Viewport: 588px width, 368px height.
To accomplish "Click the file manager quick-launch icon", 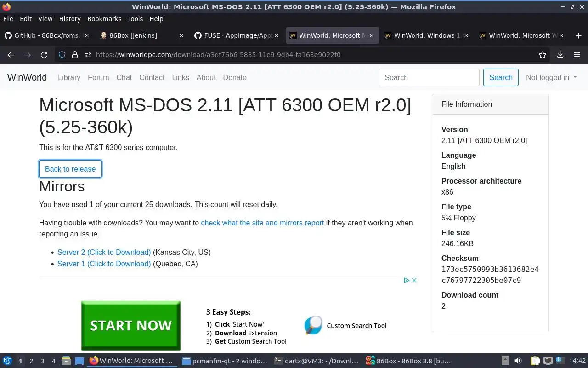I will 66,361.
